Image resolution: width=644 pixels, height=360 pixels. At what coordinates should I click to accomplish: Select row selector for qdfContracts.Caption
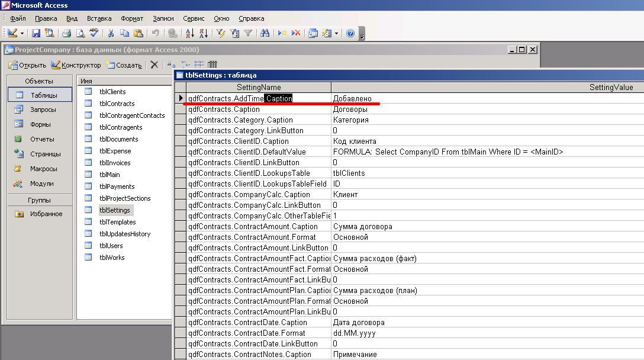181,110
